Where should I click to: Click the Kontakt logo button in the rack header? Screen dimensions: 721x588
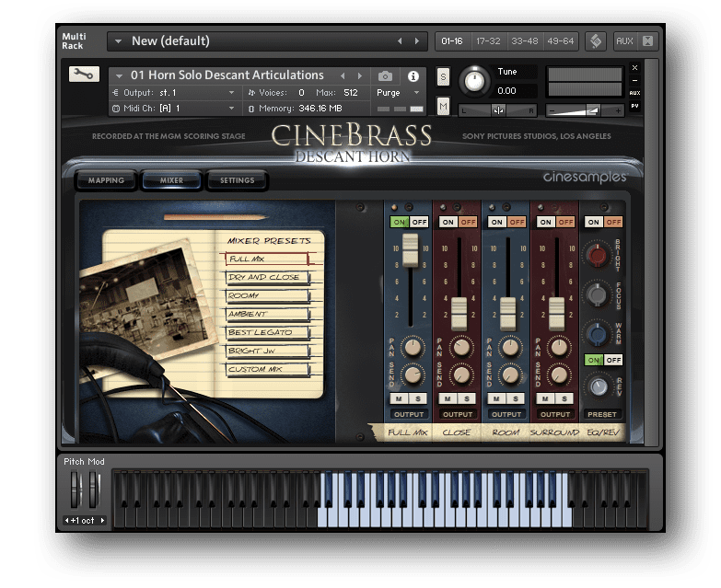[596, 40]
